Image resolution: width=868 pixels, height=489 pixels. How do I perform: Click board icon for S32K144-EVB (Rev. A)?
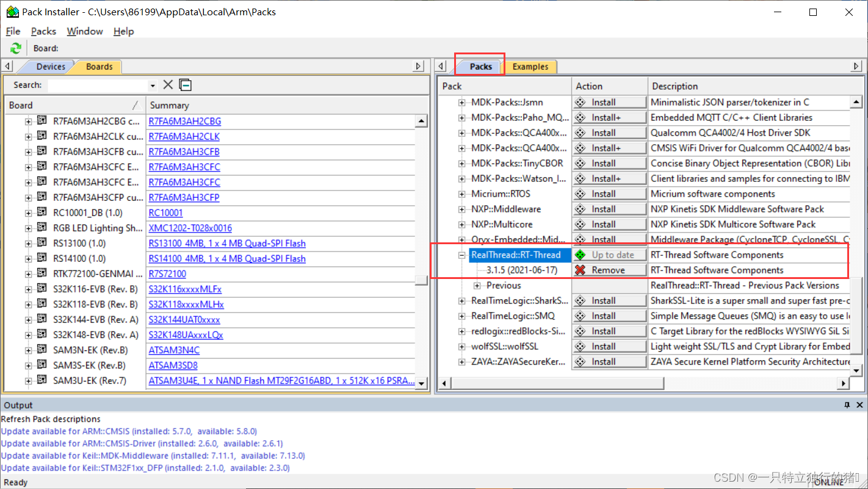pos(42,319)
